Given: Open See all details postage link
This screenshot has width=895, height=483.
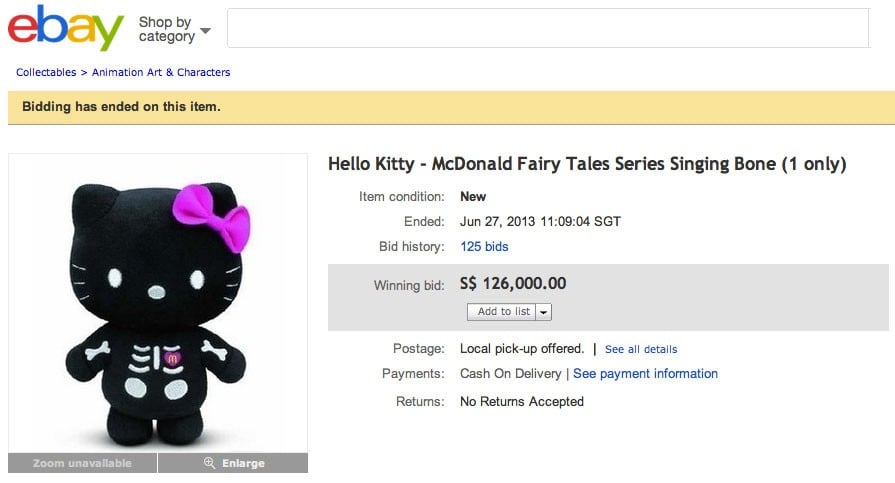Looking at the screenshot, I should click(641, 349).
